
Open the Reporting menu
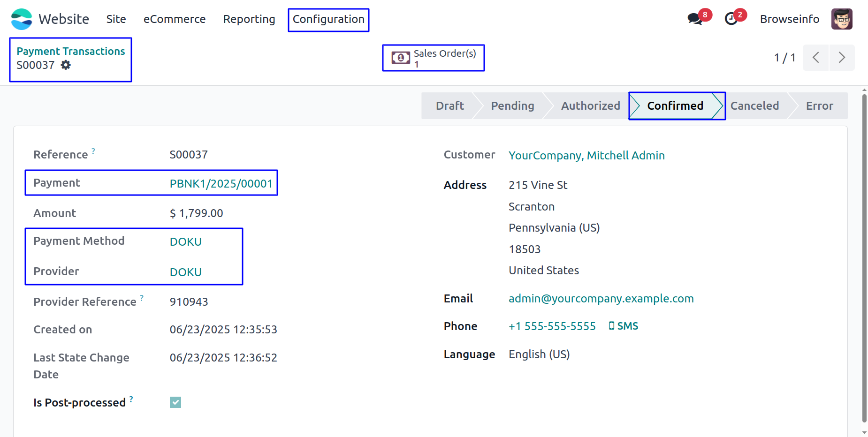(249, 19)
